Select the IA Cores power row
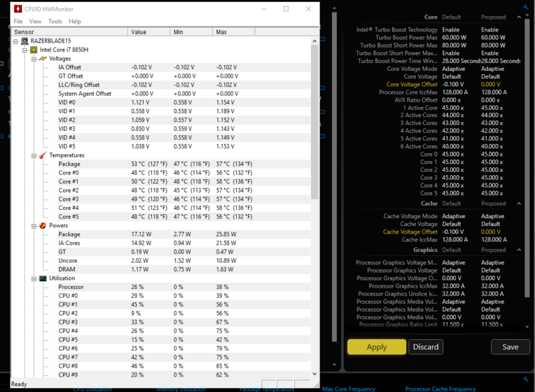This screenshot has height=392, width=535. point(184,243)
